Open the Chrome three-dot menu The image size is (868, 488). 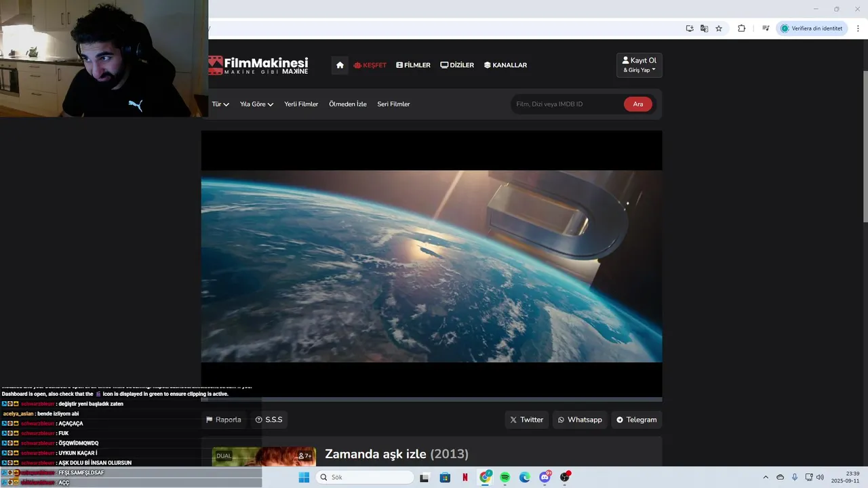pos(858,28)
